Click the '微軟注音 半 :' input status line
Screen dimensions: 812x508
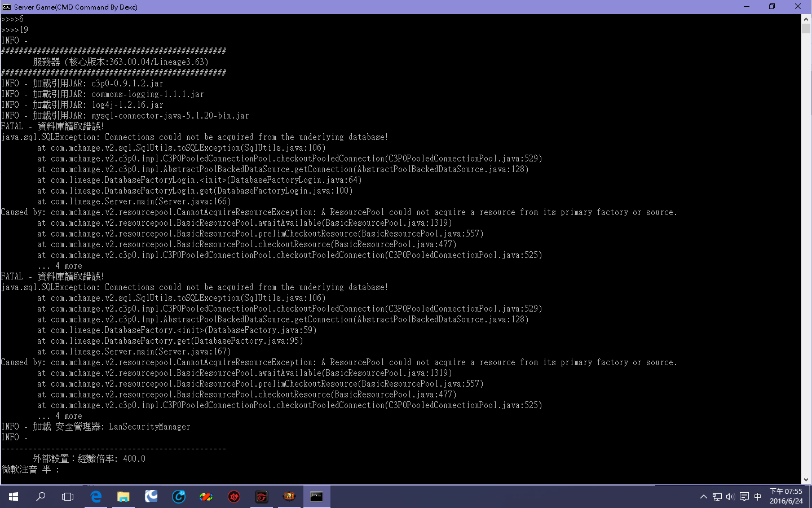click(30, 470)
